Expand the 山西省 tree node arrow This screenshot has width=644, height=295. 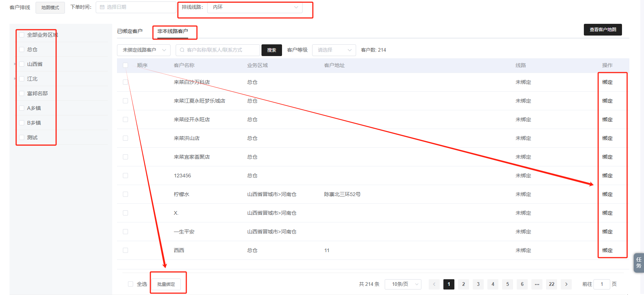coord(15,64)
